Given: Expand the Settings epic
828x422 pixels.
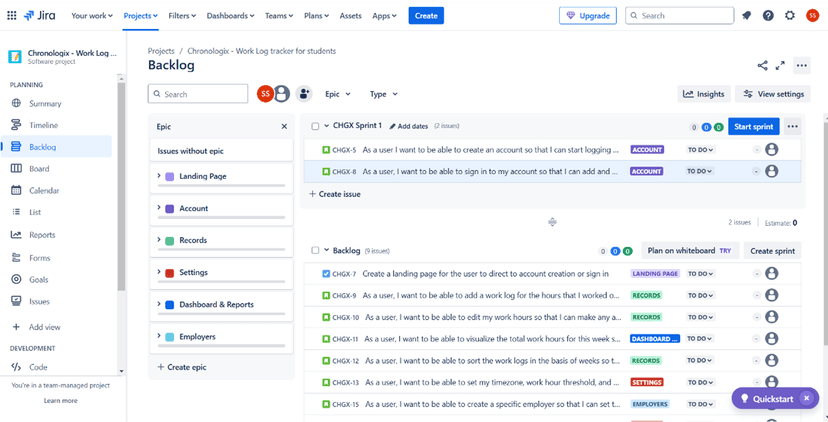Looking at the screenshot, I should 159,272.
